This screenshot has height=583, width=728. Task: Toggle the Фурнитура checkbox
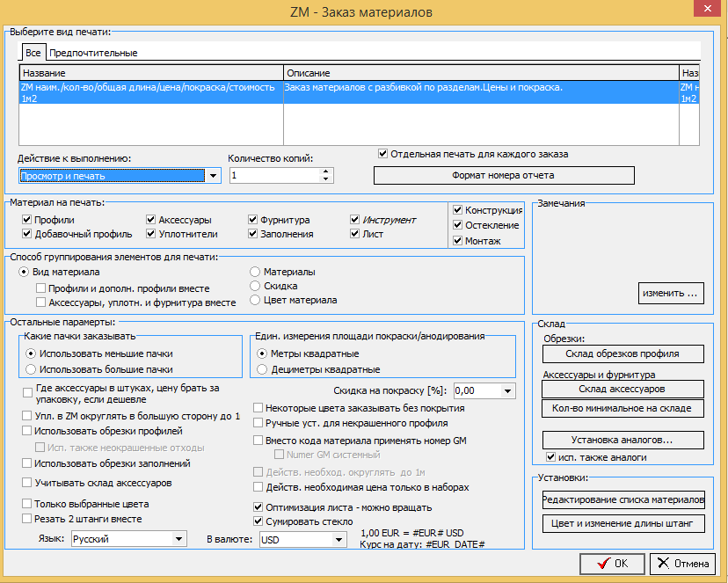pyautogui.click(x=252, y=220)
